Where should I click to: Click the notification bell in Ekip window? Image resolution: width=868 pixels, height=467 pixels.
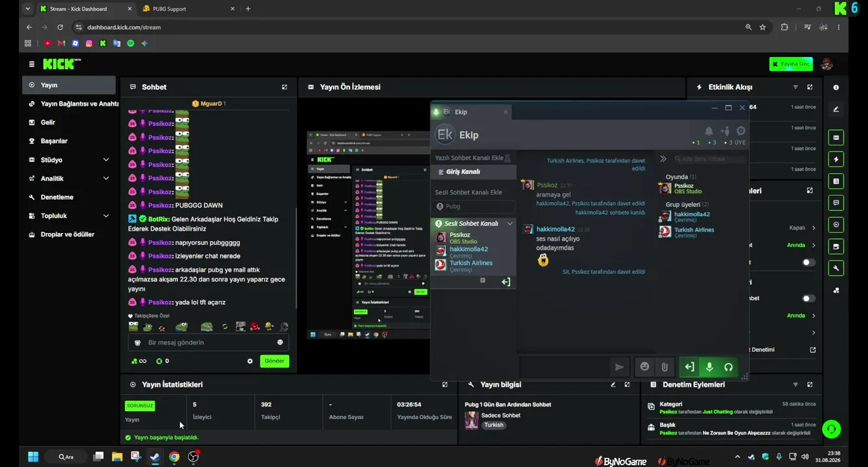coord(709,131)
